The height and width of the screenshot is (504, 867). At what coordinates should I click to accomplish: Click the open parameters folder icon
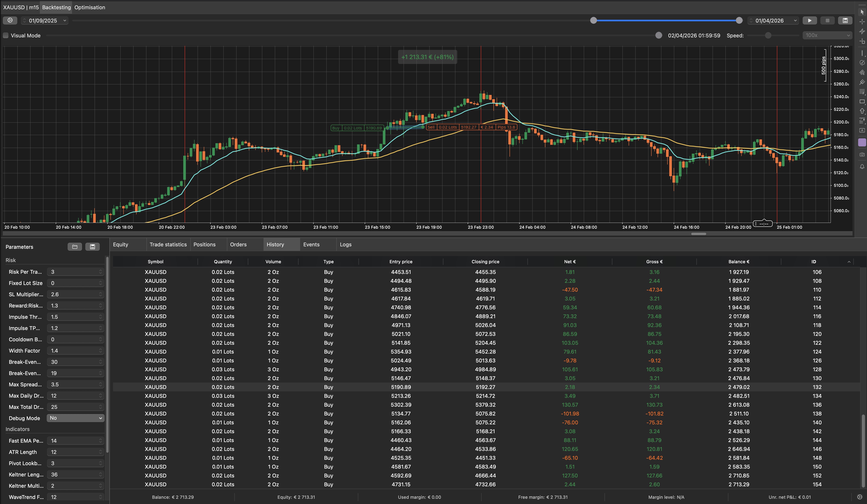click(75, 247)
